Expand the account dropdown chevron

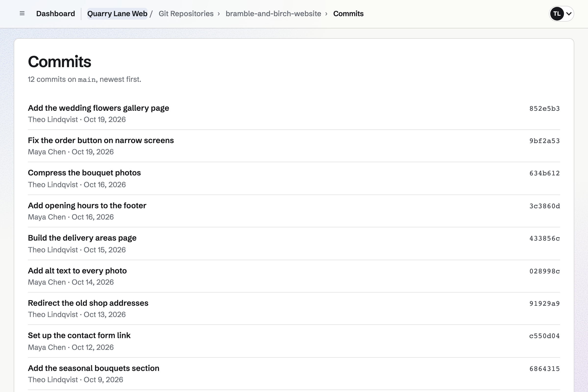click(x=569, y=14)
